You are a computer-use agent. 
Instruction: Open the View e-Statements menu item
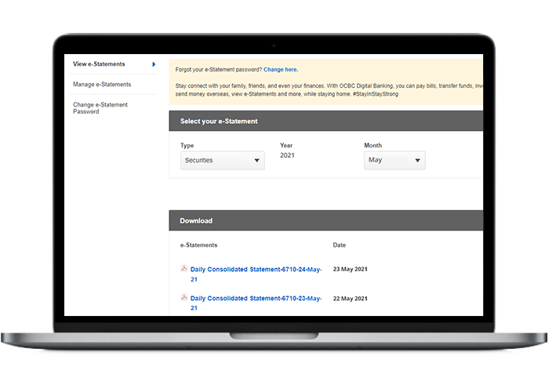[99, 64]
